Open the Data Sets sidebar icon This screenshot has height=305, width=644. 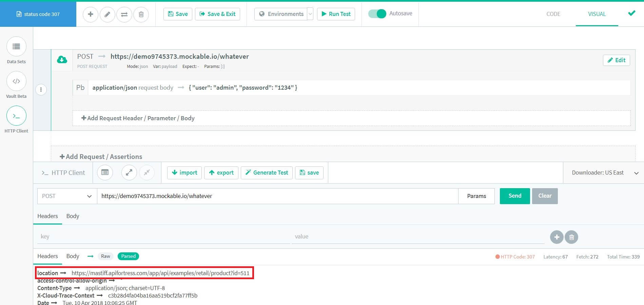tap(16, 47)
